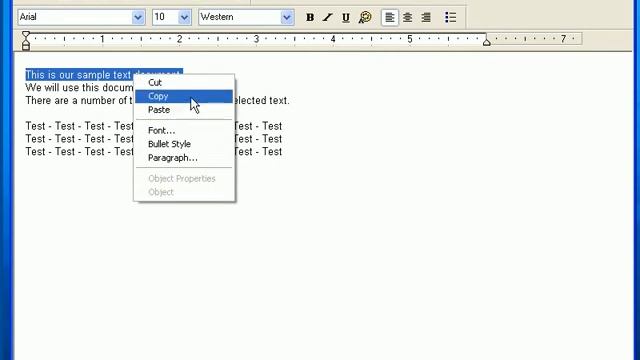Click the left indent box on ruler
Screen dimensions: 640x360
click(x=26, y=47)
